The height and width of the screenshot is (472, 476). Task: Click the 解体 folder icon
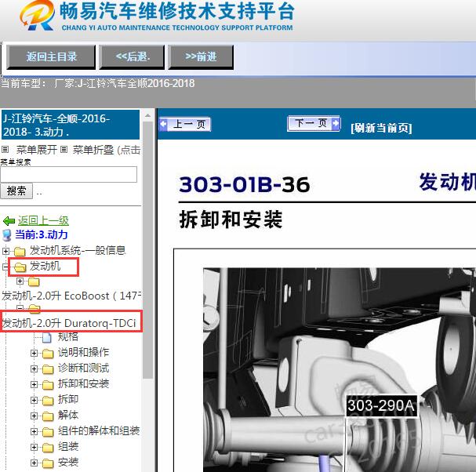coord(48,416)
